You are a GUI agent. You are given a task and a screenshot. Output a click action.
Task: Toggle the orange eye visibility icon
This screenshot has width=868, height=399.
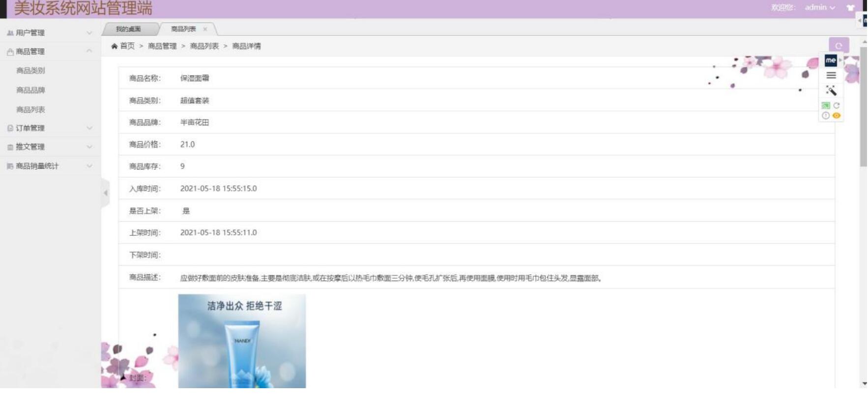coord(837,116)
